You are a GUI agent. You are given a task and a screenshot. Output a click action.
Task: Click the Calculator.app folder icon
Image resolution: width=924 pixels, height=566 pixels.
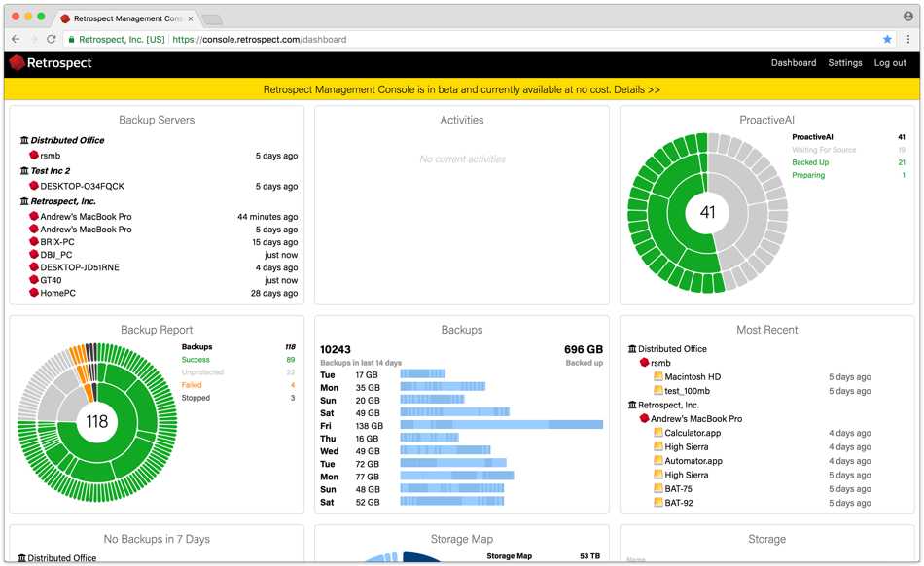click(x=658, y=433)
